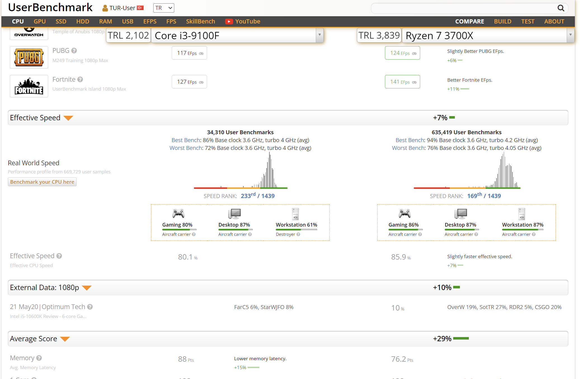Click help icon beside i3-9100F Destroyer label
Viewport: 588px width, 379px height.
point(298,234)
